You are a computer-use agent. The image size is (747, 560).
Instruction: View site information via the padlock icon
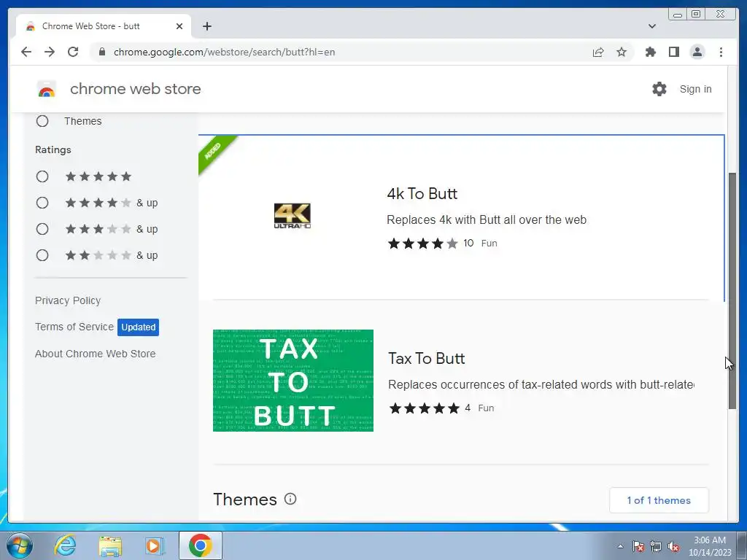coord(101,52)
